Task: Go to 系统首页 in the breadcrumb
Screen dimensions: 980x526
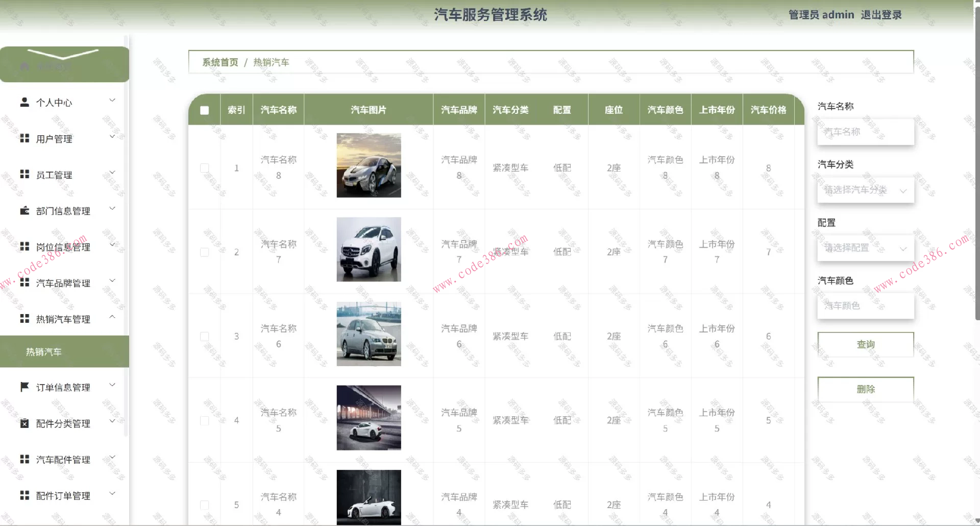Action: click(218, 62)
